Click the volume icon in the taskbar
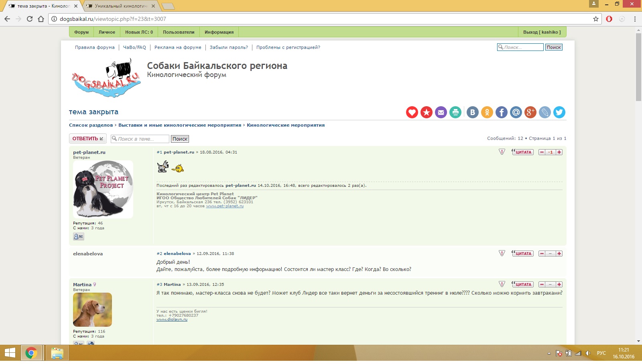This screenshot has width=642, height=364. point(588,353)
